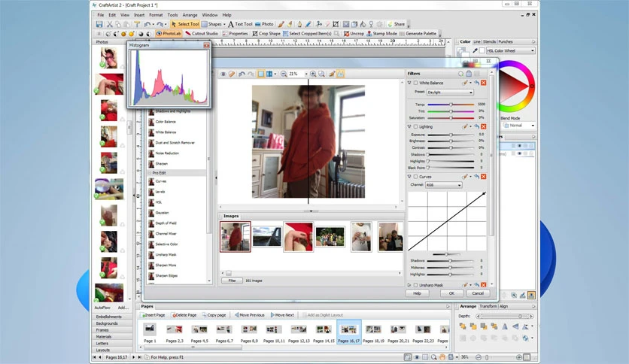Screen dimensions: 629x364
Task: Click the zoom in plus on status bar
Action: [x=518, y=356]
